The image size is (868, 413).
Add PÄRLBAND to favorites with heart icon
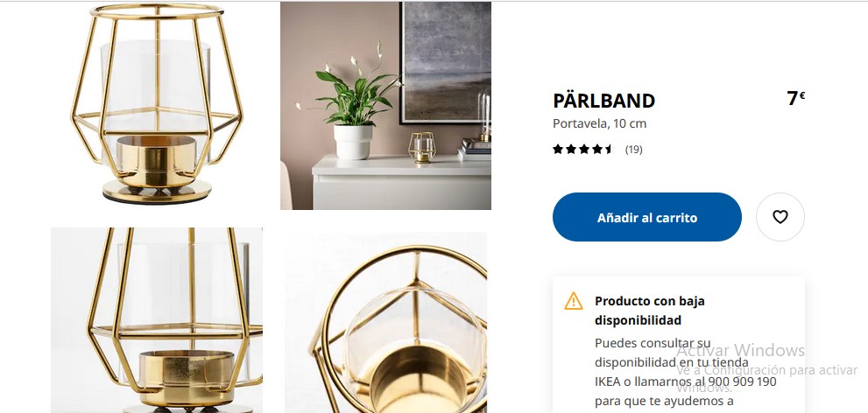point(780,217)
